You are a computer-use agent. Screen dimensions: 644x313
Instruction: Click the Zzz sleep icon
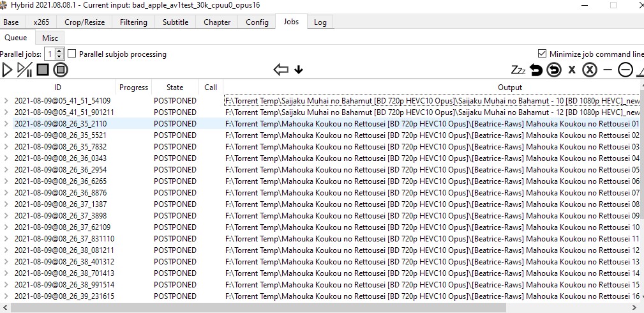(x=518, y=70)
